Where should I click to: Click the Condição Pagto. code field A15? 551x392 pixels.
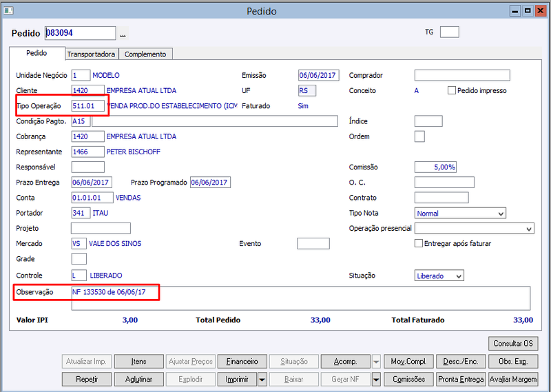point(81,121)
